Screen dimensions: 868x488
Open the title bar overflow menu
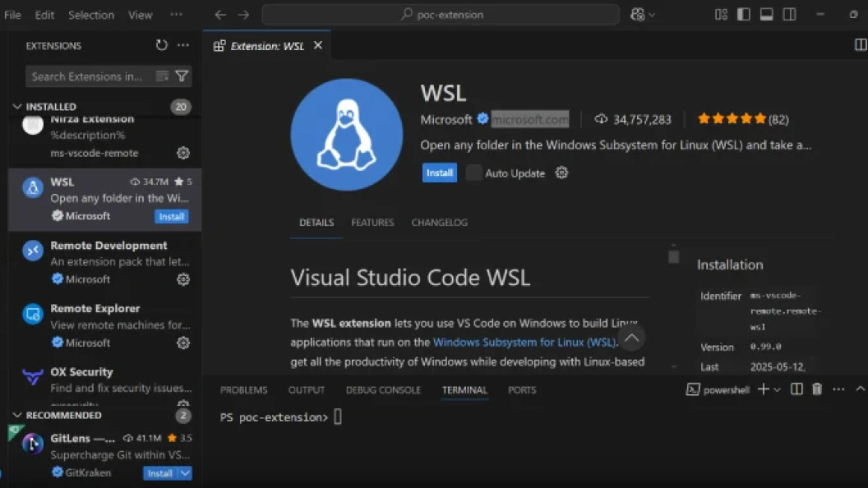tap(176, 15)
